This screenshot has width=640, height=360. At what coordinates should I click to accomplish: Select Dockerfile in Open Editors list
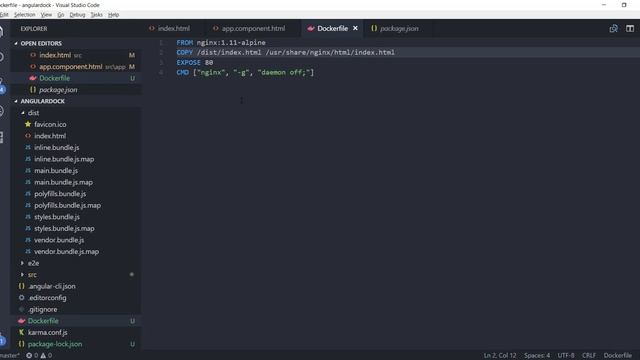tap(55, 78)
